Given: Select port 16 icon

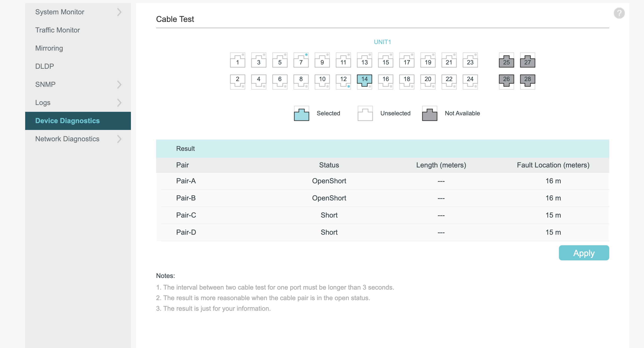Looking at the screenshot, I should pos(385,81).
